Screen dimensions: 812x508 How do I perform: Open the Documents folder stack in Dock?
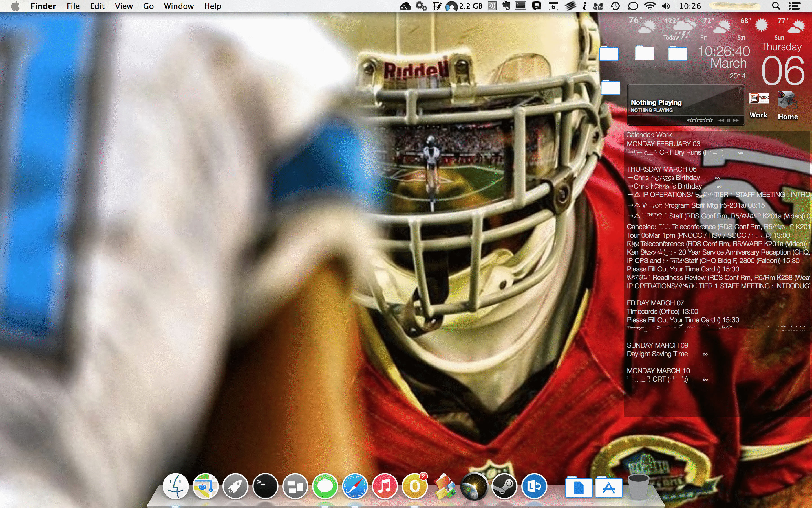[579, 487]
